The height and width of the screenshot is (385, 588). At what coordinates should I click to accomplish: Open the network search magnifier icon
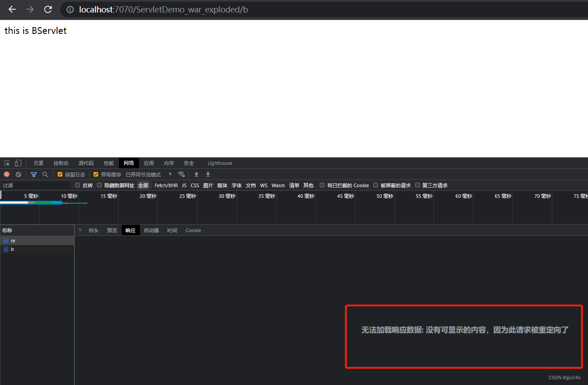[x=45, y=174]
